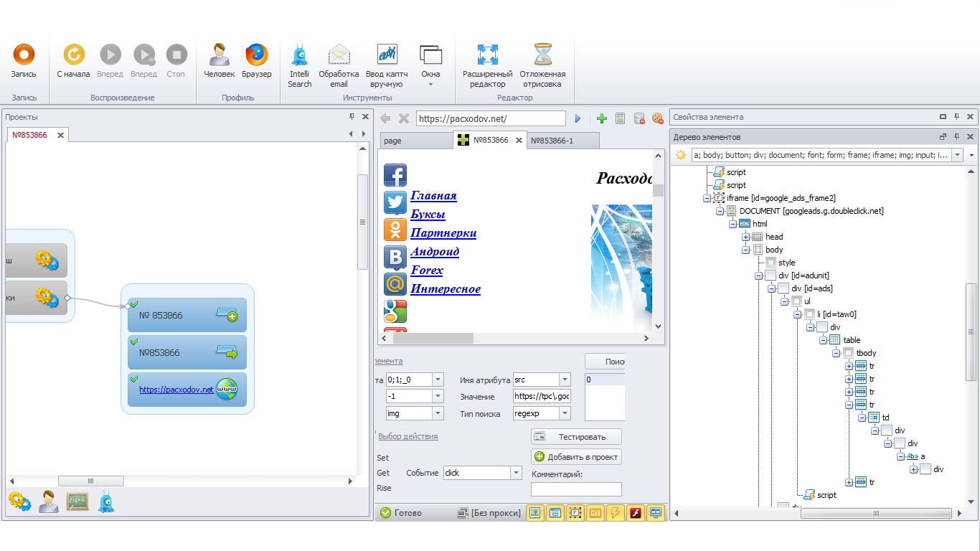Expand the head tree node
This screenshot has width=980, height=551.
tap(746, 237)
